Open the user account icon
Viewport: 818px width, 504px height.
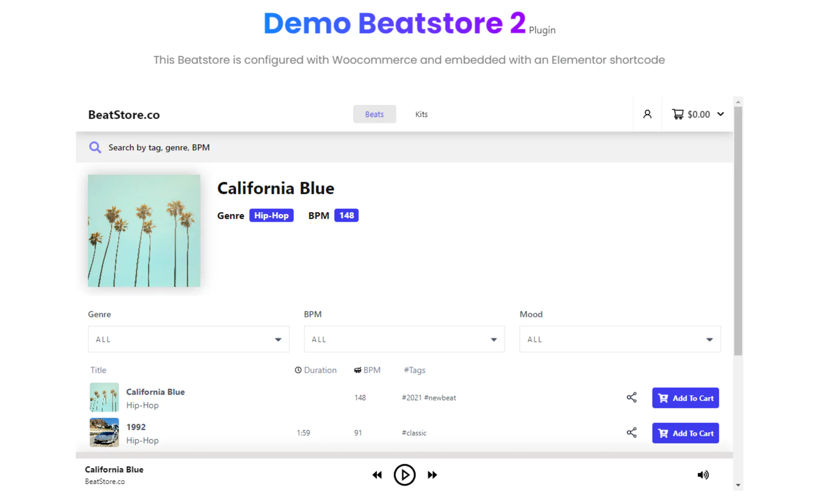[x=647, y=114]
